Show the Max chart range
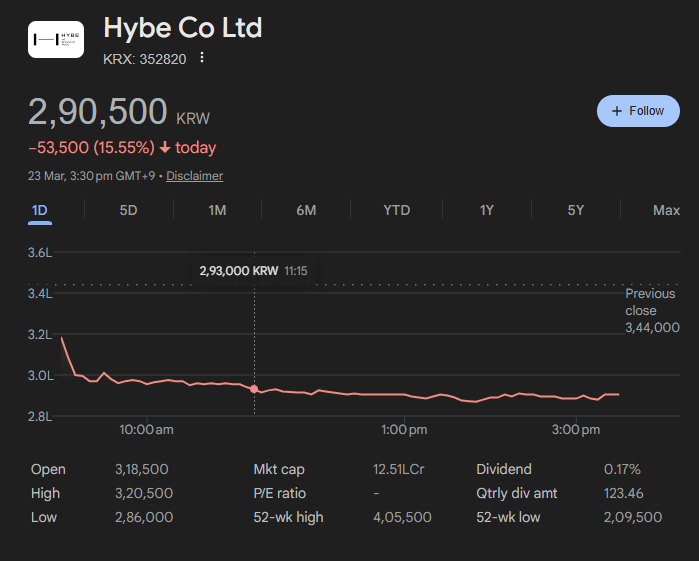Screen dimensions: 699x561 (x=666, y=210)
